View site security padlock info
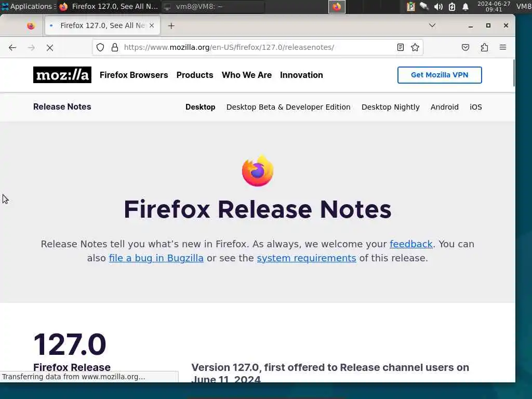Screen dimensions: 532x399 pos(115,47)
